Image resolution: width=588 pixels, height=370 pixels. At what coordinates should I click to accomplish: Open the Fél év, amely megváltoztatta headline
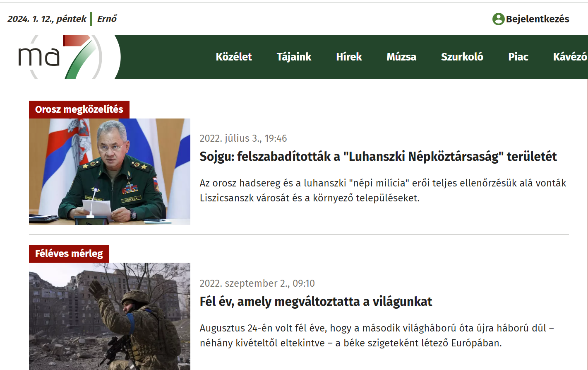pos(316,302)
